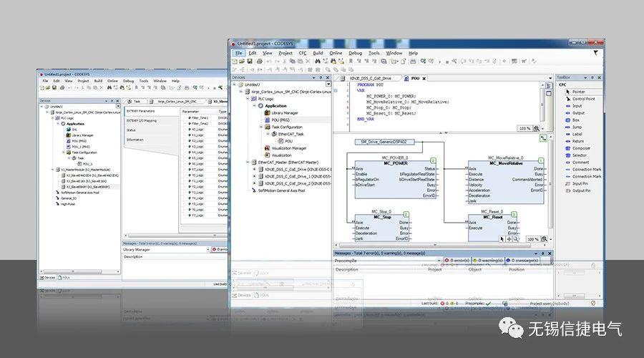Image resolution: width=644 pixels, height=358 pixels.
Task: Open the Library Manager dropdown in back Messages
Action: [208, 249]
